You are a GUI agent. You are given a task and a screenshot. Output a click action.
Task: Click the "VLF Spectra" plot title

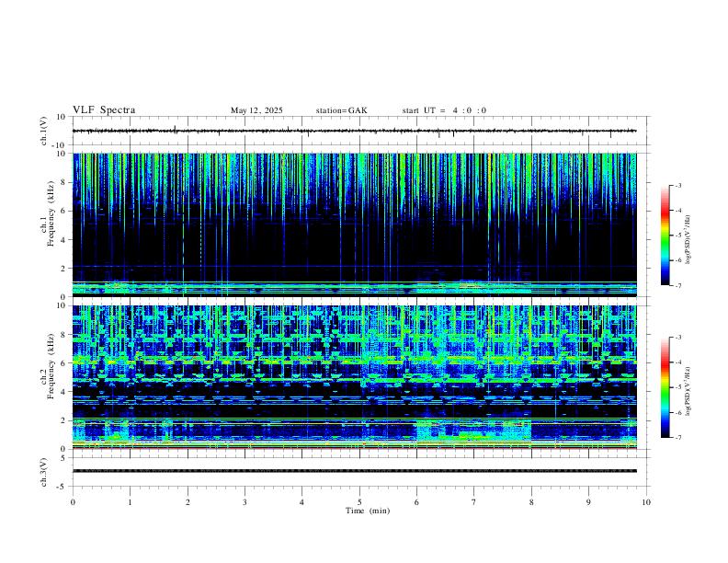[104, 110]
